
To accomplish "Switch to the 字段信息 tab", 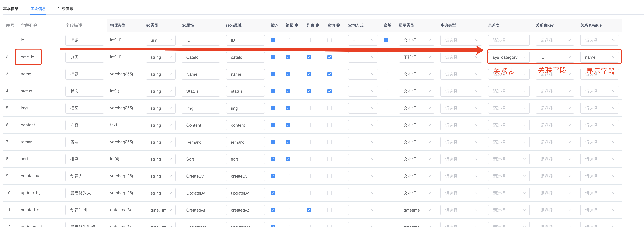I will coord(38,9).
